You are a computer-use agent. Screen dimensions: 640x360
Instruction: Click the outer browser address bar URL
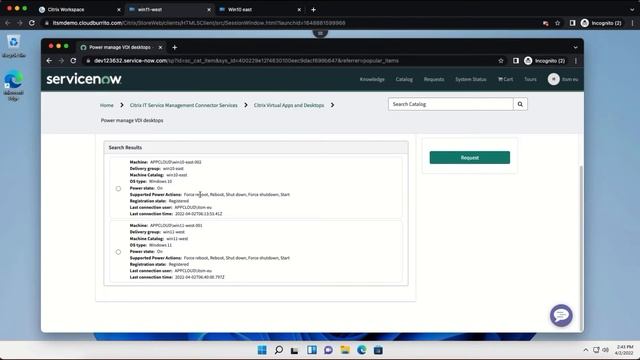point(199,23)
